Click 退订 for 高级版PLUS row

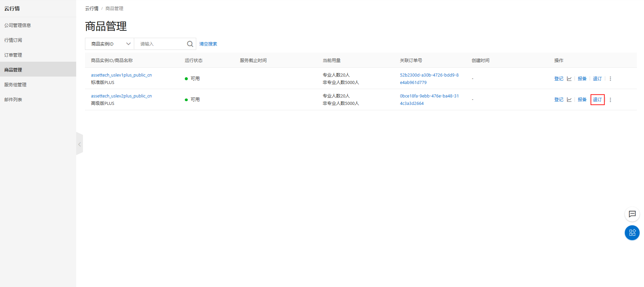coord(597,99)
